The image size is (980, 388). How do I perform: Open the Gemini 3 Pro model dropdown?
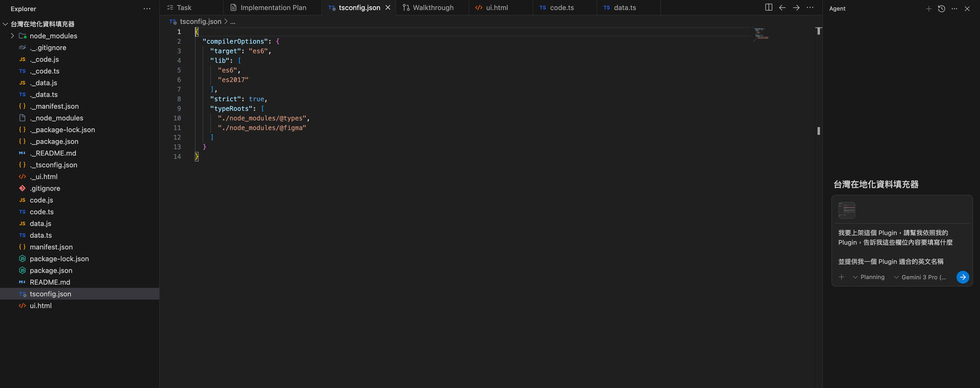pyautogui.click(x=920, y=277)
